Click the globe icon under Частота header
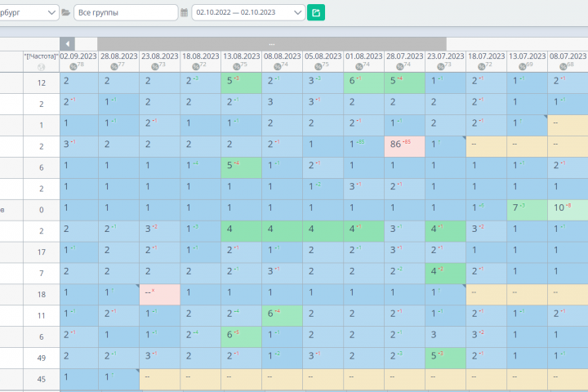The image size is (588, 392). (x=42, y=67)
